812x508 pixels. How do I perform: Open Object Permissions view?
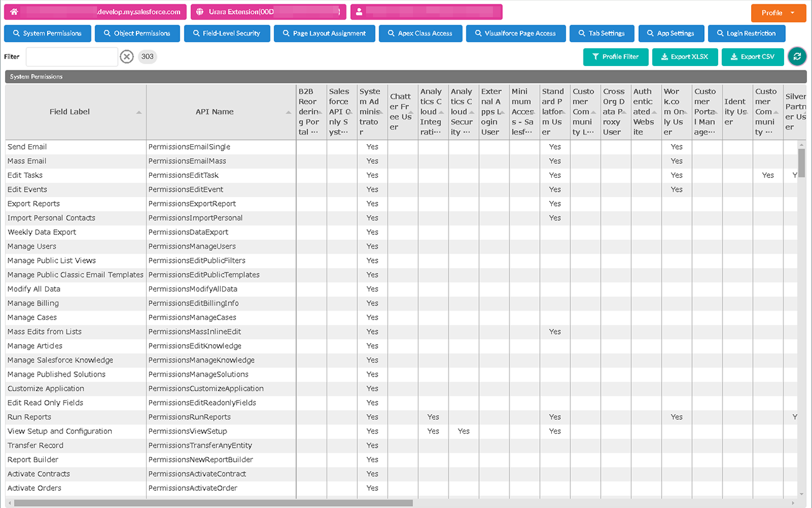click(138, 34)
